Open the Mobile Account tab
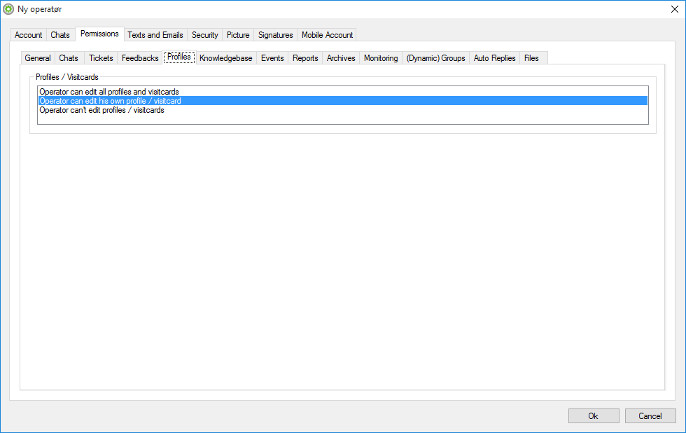 [327, 35]
